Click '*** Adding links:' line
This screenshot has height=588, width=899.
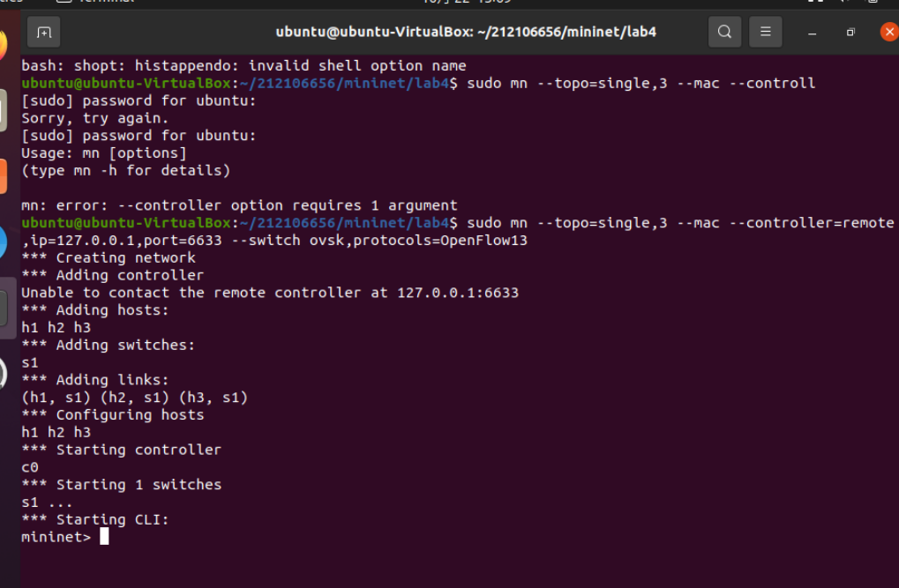click(95, 380)
